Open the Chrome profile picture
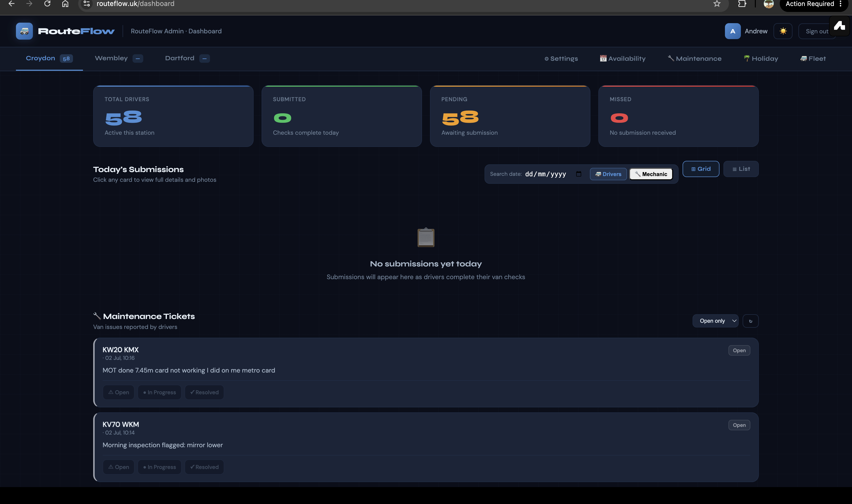852x504 pixels. (769, 4)
